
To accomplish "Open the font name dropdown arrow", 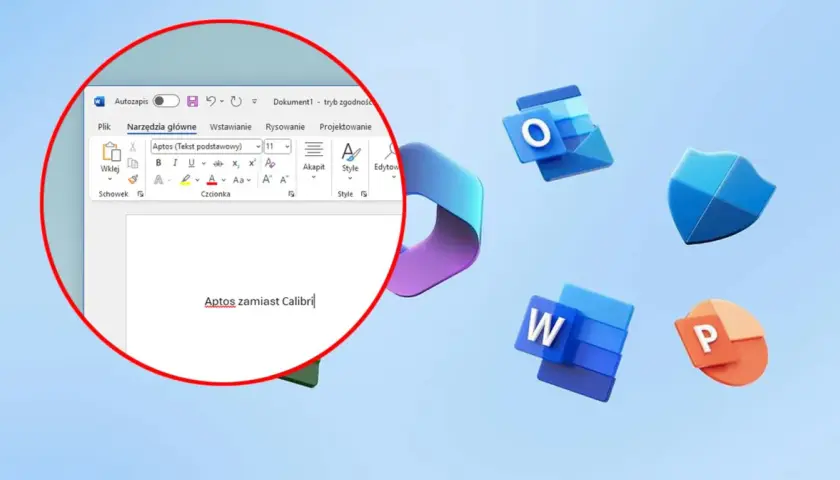I will coord(258,146).
